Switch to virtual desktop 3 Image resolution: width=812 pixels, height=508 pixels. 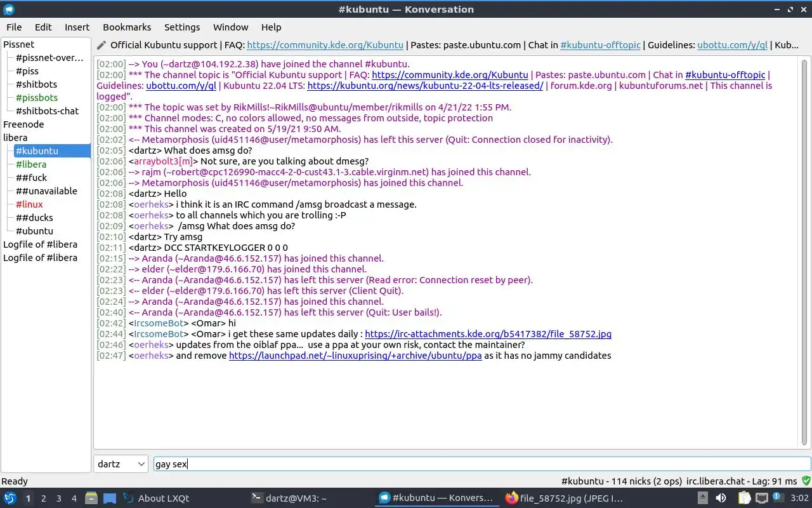(x=59, y=498)
